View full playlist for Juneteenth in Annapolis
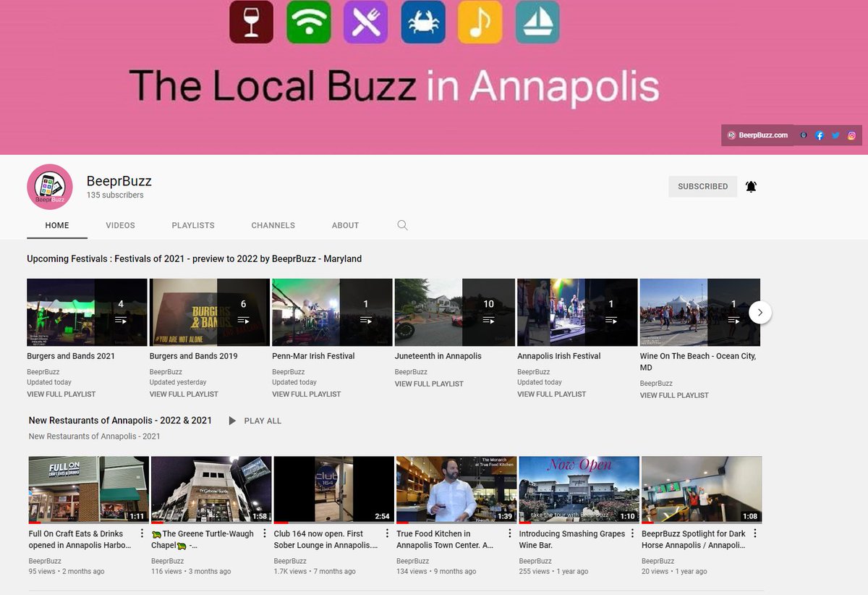The width and height of the screenshot is (868, 595). [429, 384]
